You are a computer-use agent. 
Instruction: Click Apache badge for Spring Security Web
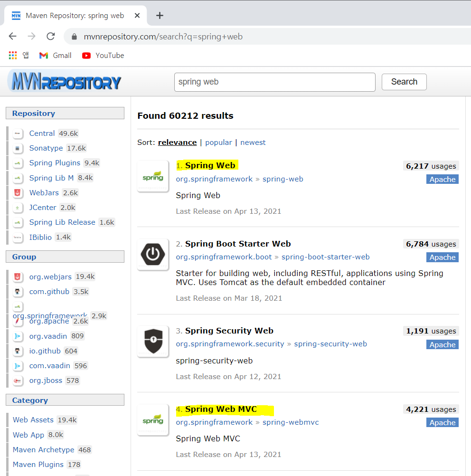[442, 344]
